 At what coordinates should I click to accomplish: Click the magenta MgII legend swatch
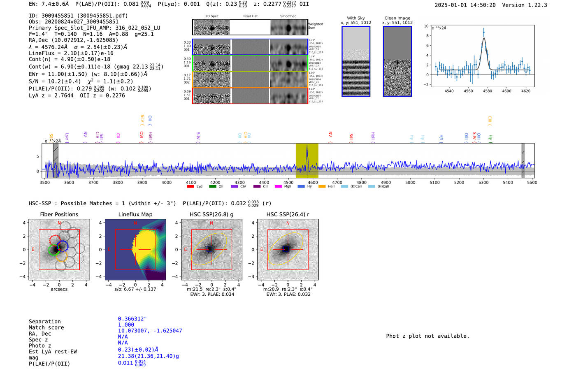(x=278, y=186)
